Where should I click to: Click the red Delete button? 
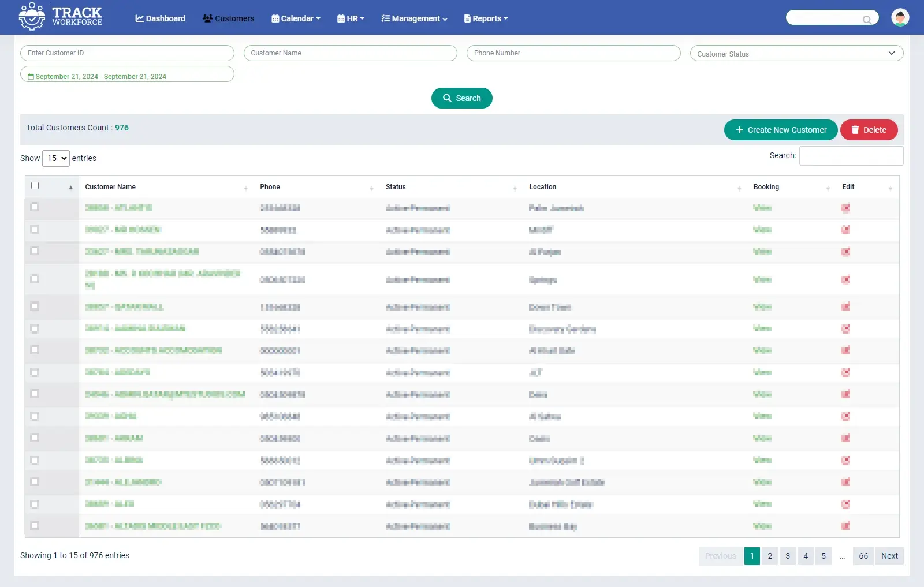(869, 130)
